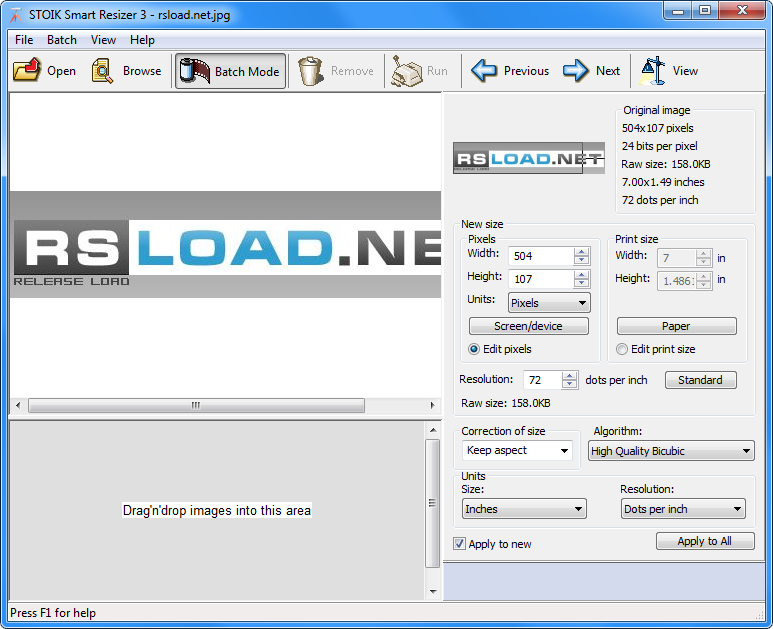Decrease pixel Height with down spinner
773x629 pixels.
point(582,283)
